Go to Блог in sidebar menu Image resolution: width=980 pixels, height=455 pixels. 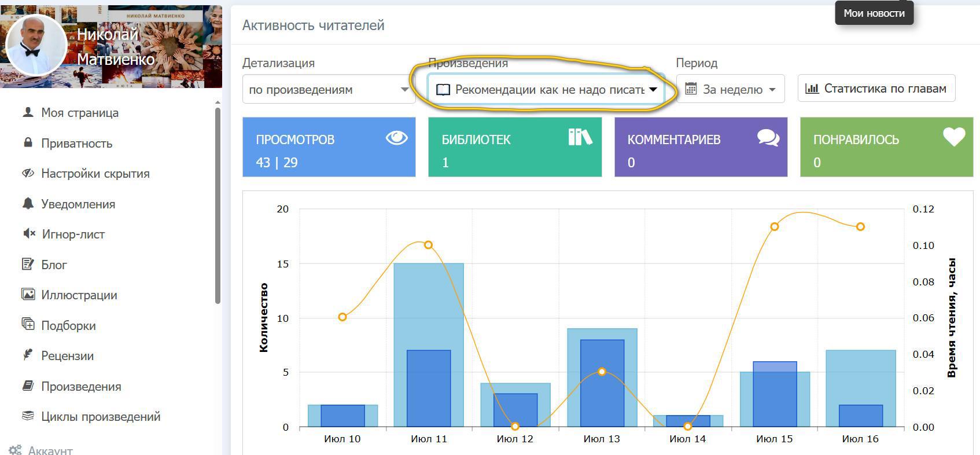(x=54, y=265)
